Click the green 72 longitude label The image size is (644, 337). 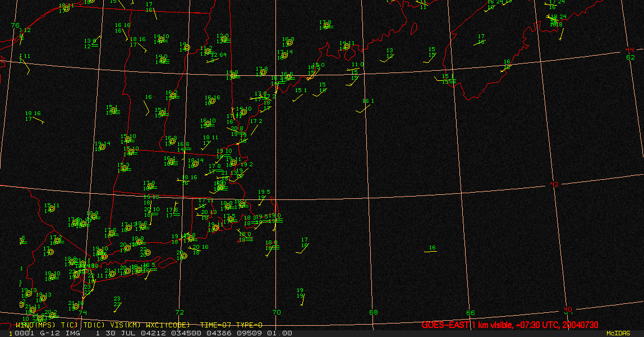pyautogui.click(x=180, y=312)
